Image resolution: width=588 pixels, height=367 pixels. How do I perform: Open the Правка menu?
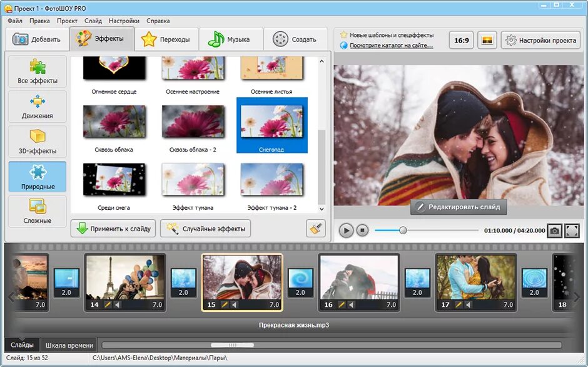39,21
